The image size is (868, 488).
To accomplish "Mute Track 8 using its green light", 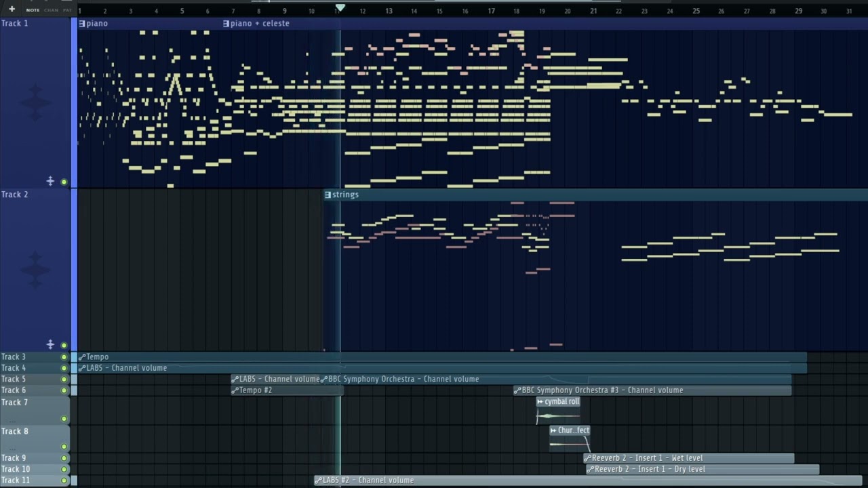I will click(64, 447).
